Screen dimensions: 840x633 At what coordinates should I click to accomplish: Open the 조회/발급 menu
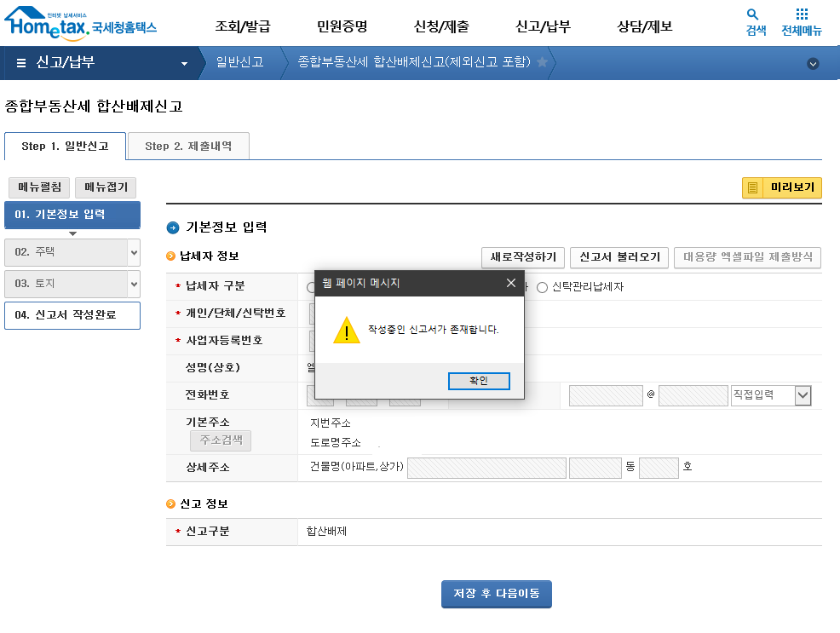click(x=243, y=26)
